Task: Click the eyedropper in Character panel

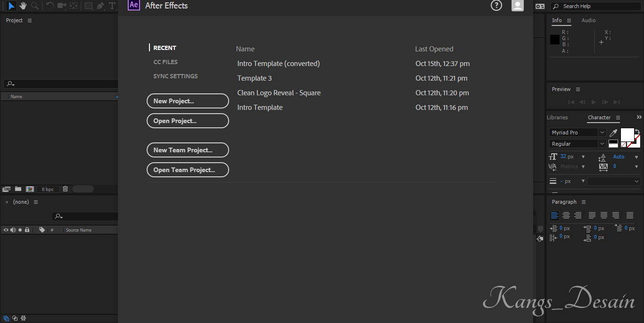Action: [613, 133]
